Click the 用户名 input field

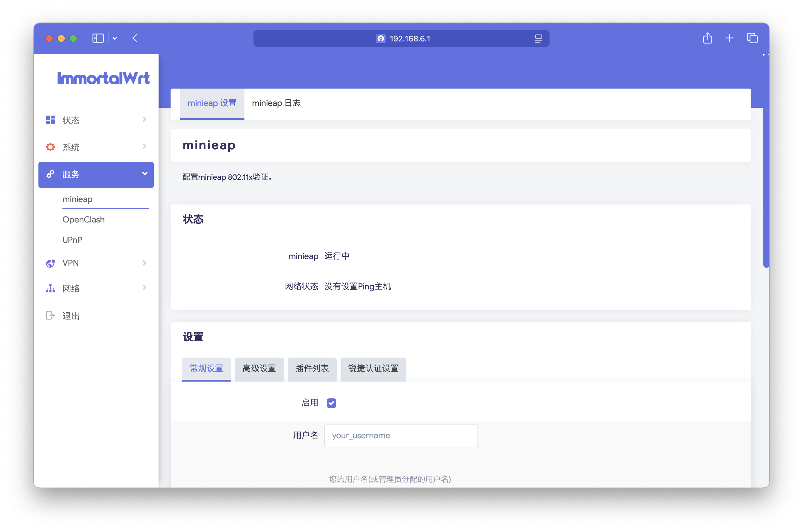tap(401, 435)
